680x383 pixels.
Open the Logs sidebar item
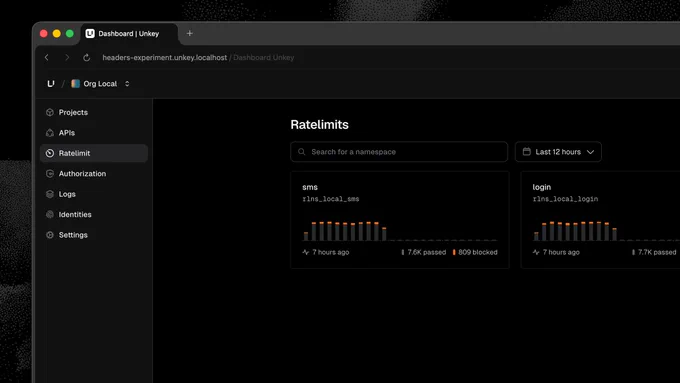(x=94, y=194)
